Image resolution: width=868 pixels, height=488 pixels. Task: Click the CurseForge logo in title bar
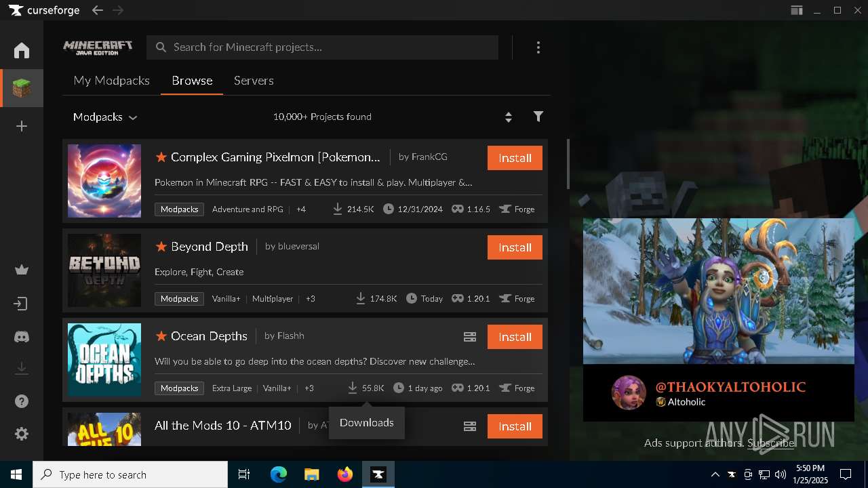44,10
